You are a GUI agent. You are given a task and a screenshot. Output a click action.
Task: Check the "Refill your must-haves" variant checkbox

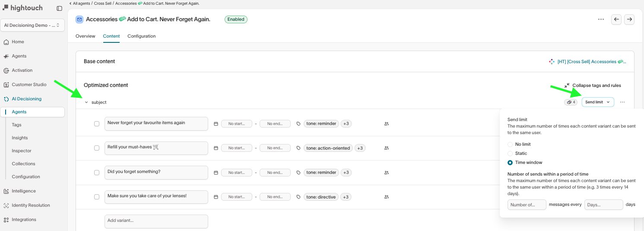pos(97,148)
